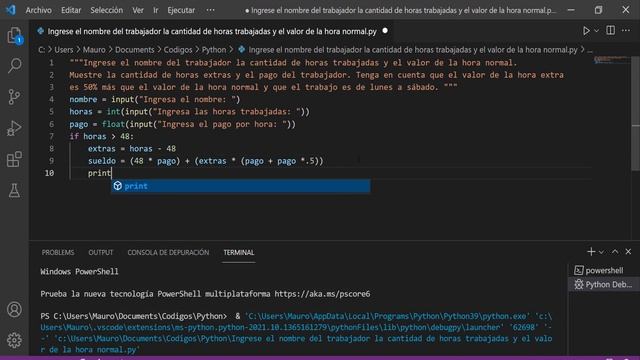The image size is (640, 360).
Task: Switch to CONSOLA DE DEPURACIÓN tab
Action: (x=168, y=253)
